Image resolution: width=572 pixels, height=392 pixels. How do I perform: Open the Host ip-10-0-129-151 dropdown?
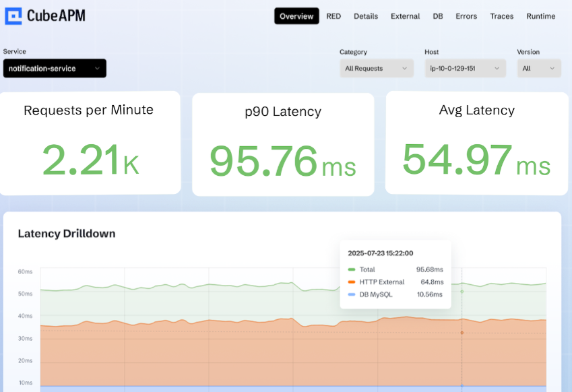465,68
